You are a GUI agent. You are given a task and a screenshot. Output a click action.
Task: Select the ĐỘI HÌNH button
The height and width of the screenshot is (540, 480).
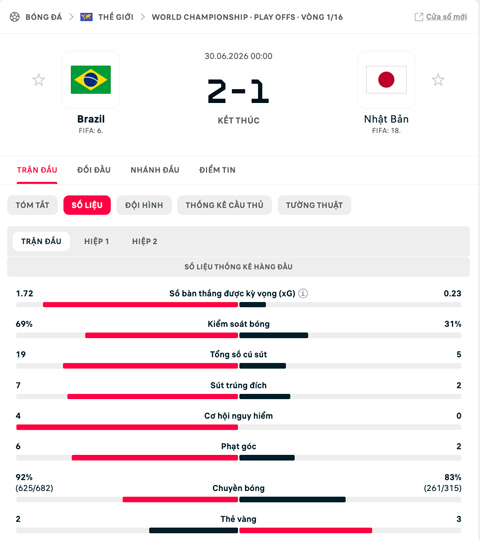(144, 205)
